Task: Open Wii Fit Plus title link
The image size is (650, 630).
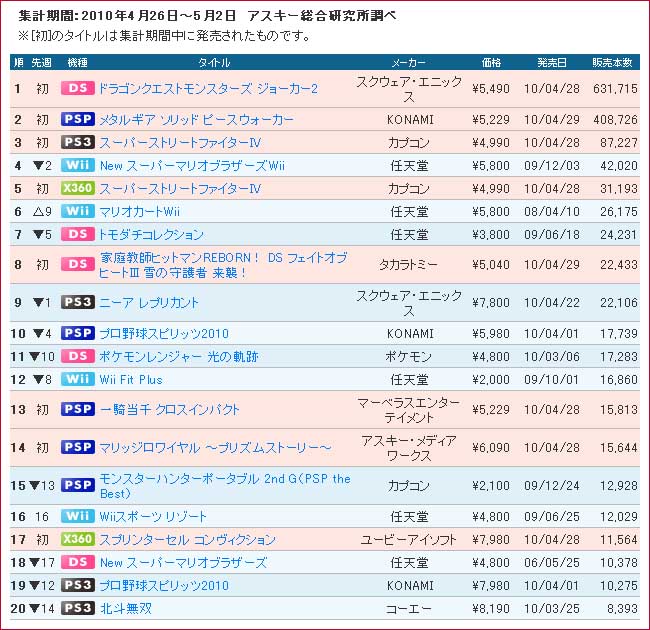Action: 131,380
